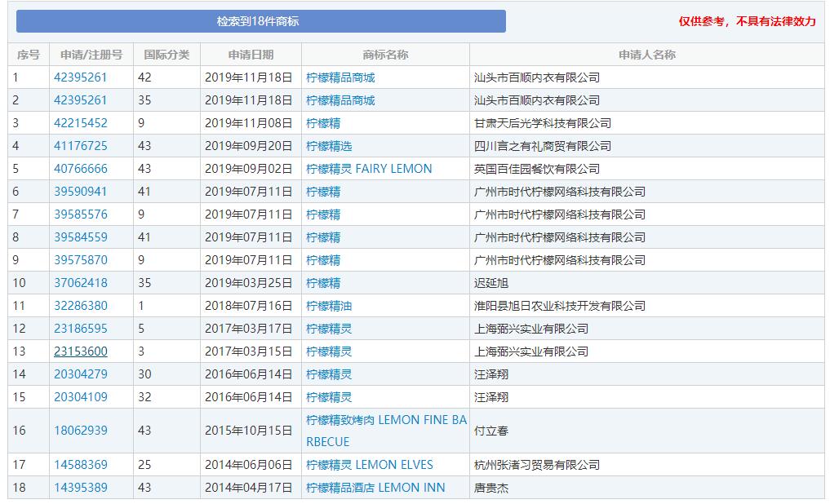
Task: Click the 申请日期 column header
Action: pyautogui.click(x=251, y=55)
